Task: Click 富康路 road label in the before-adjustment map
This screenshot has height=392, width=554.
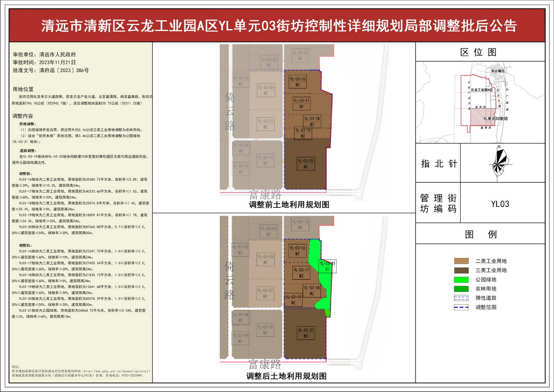Action: [265, 195]
